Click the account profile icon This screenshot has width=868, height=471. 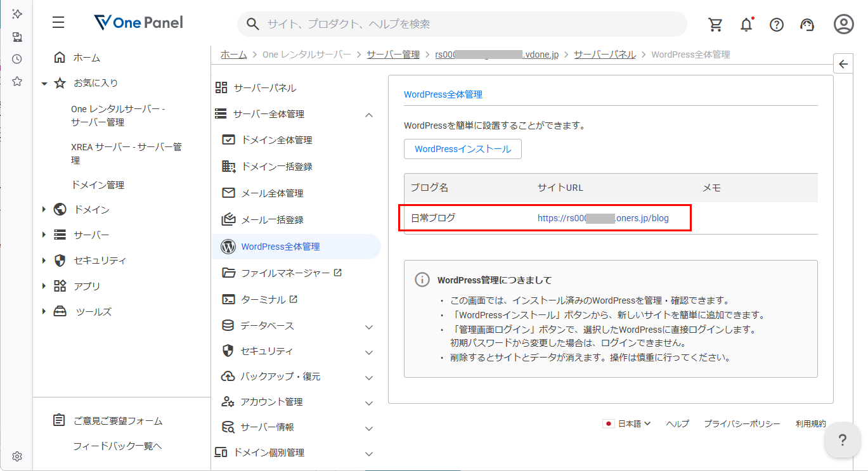point(843,24)
